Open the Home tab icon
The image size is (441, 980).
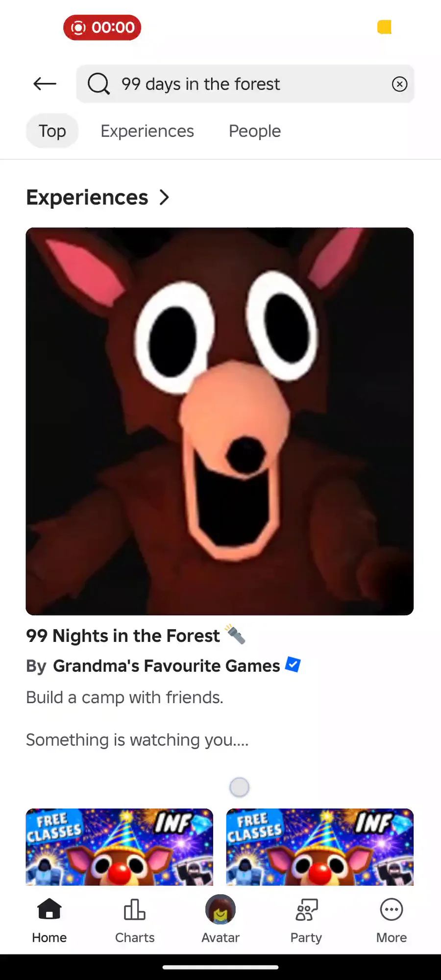[x=49, y=909]
